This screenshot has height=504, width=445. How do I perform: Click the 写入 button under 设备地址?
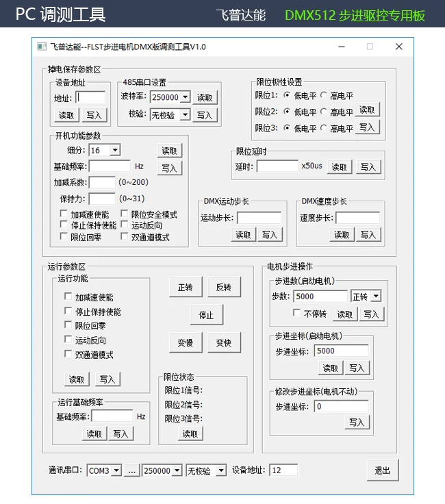pos(94,115)
